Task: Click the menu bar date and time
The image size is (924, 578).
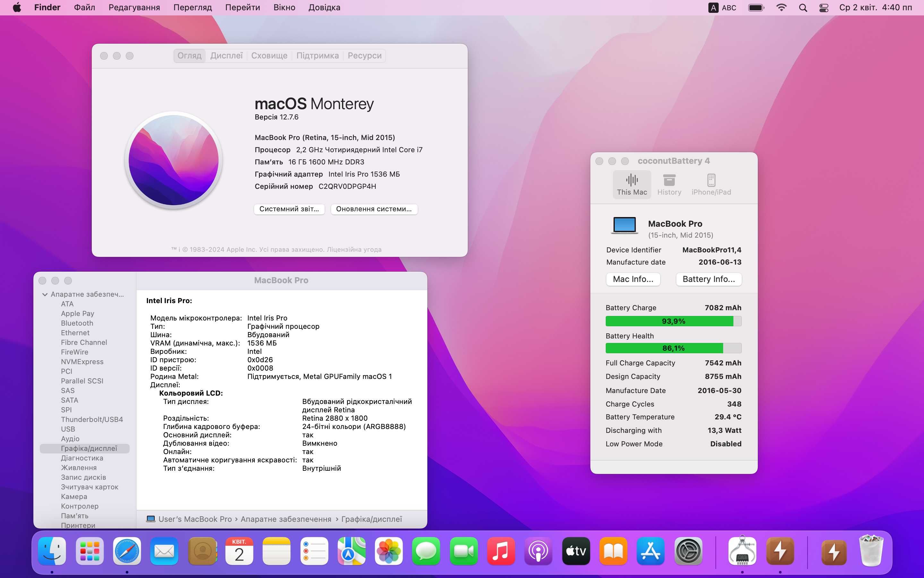Action: [x=875, y=8]
